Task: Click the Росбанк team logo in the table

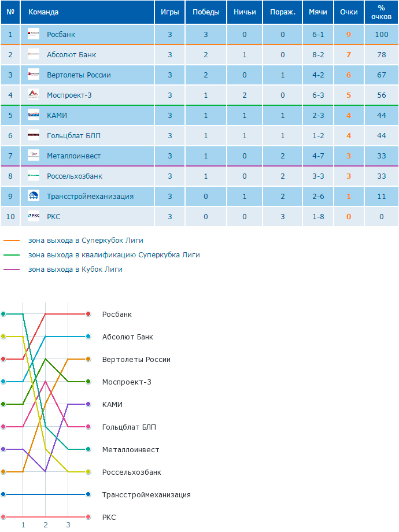Action: [x=34, y=34]
